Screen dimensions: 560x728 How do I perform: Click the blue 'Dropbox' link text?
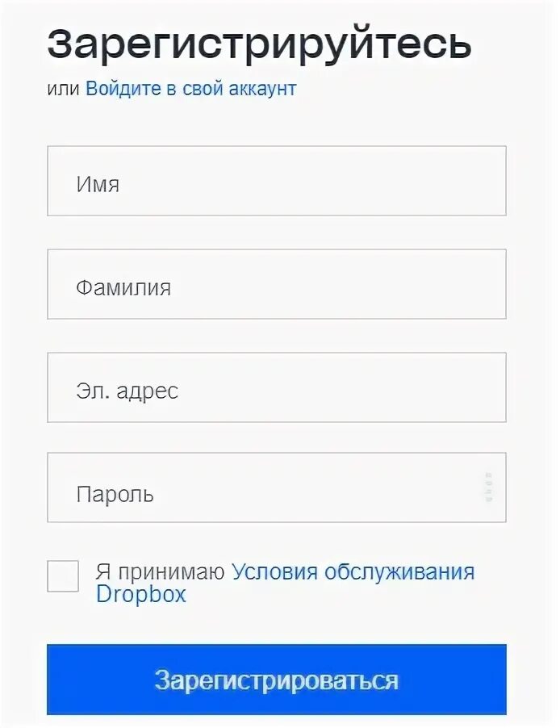point(140,594)
